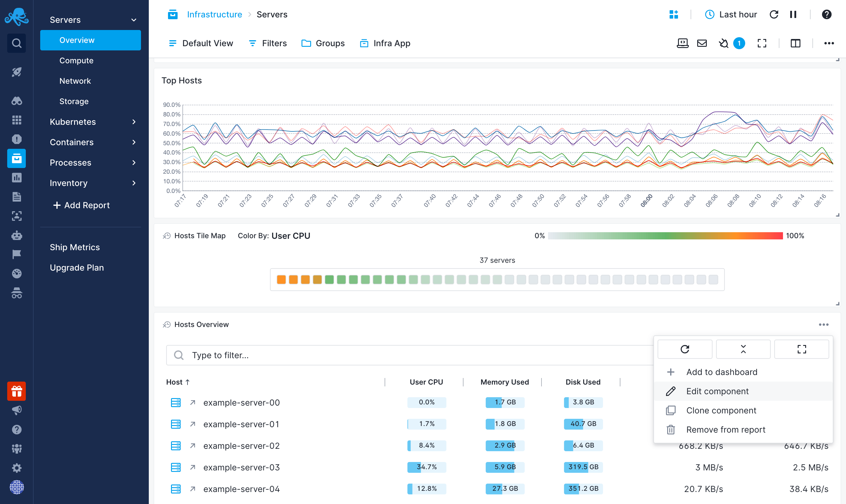Click the email notification icon in toolbar

[x=701, y=43]
